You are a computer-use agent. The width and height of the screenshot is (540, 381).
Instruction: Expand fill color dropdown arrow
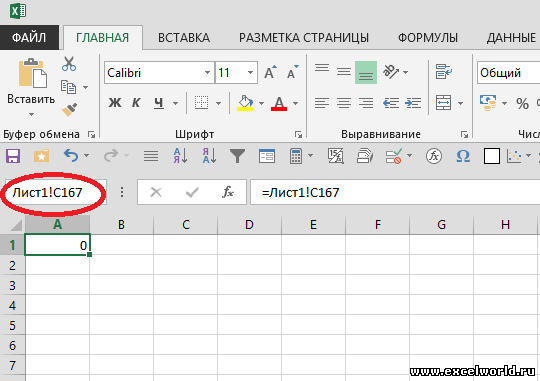[261, 103]
